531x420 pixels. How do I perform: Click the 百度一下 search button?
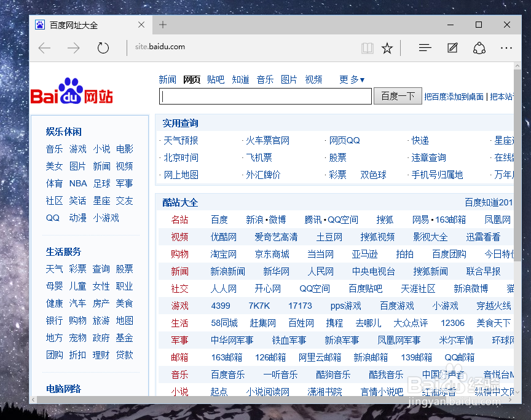coord(398,96)
